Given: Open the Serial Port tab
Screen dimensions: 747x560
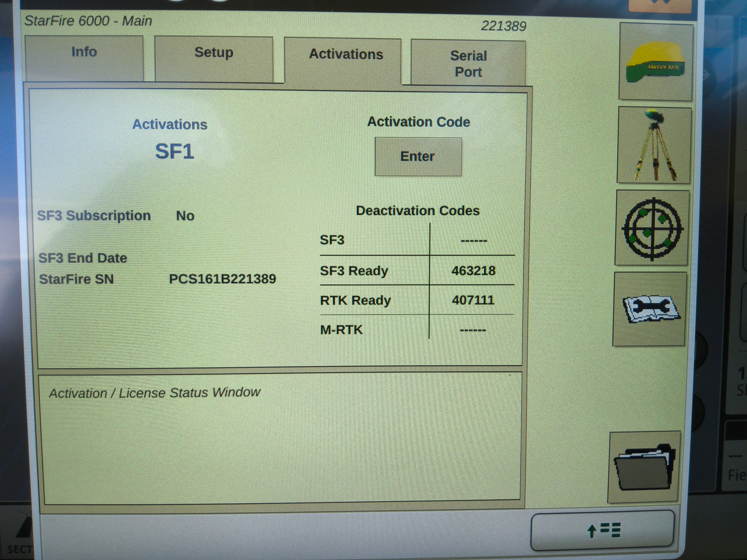Looking at the screenshot, I should (x=468, y=63).
